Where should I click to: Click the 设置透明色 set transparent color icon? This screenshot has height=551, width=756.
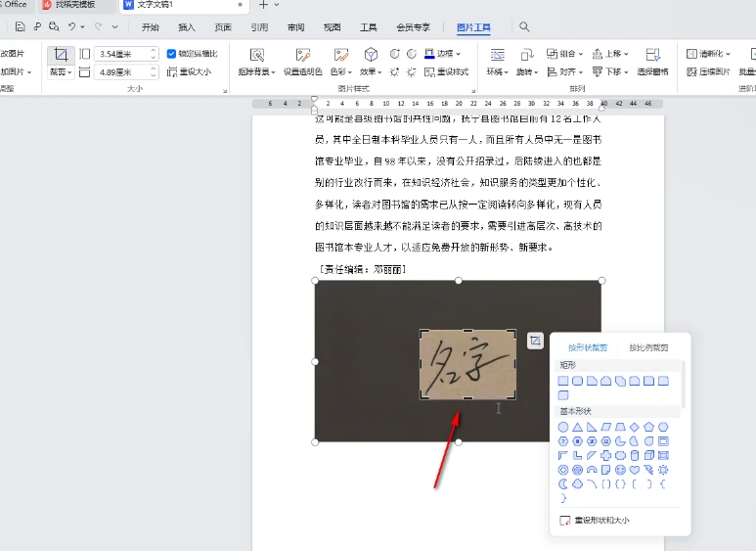303,55
